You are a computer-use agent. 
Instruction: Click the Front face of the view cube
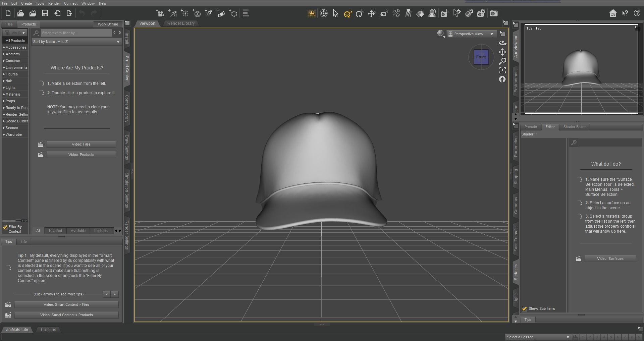coord(481,57)
